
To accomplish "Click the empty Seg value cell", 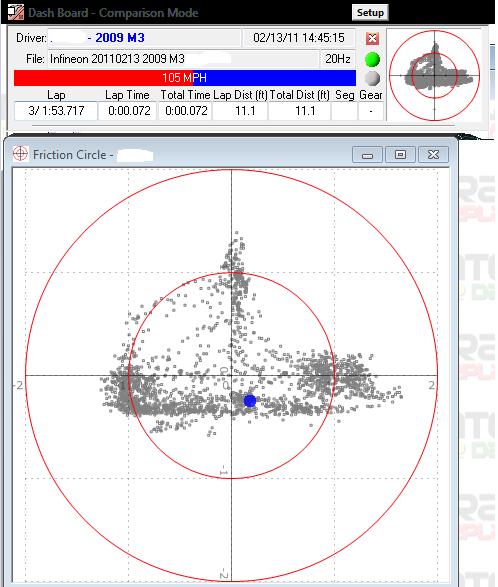I will 344,111.
